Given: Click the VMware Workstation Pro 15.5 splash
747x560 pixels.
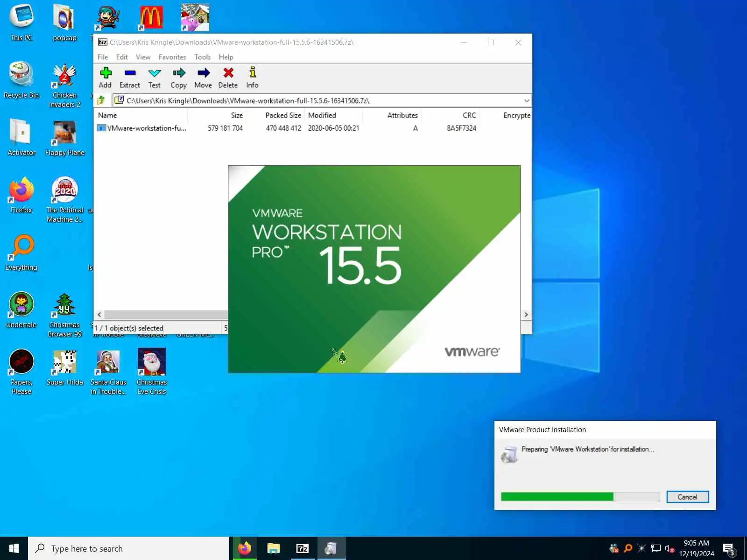Looking at the screenshot, I should pos(374,269).
